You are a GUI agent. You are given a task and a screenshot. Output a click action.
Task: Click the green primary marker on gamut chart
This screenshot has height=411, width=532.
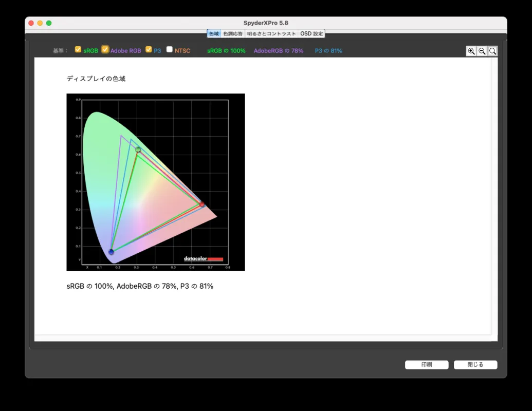138,150
